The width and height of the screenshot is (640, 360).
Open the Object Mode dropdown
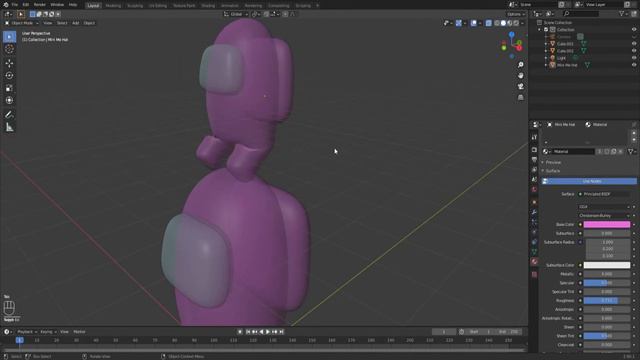coord(22,23)
